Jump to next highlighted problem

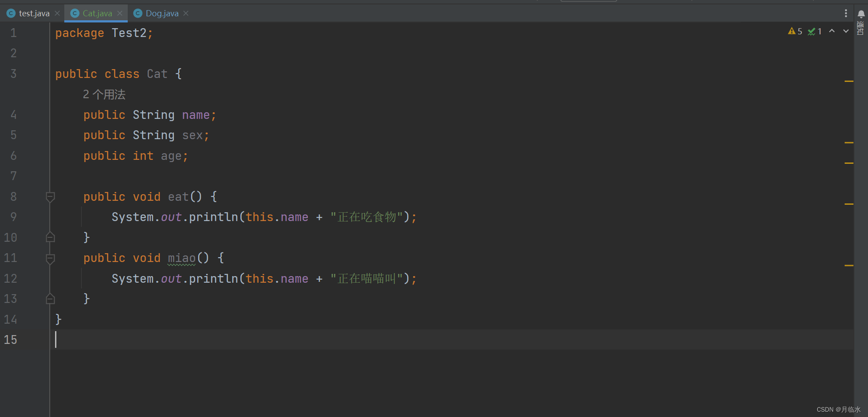pyautogui.click(x=846, y=31)
